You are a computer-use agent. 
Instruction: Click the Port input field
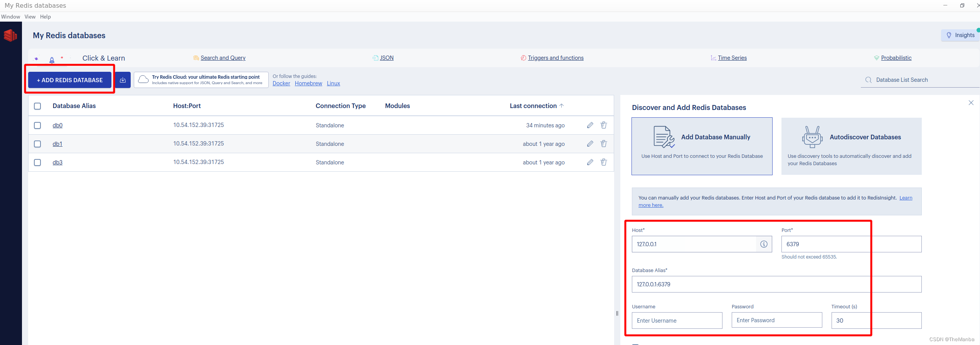click(x=851, y=244)
